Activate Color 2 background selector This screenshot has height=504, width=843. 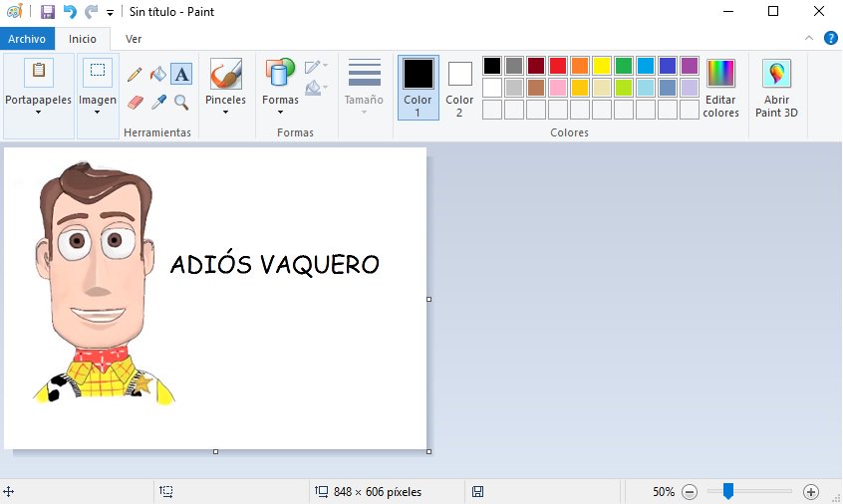(459, 87)
